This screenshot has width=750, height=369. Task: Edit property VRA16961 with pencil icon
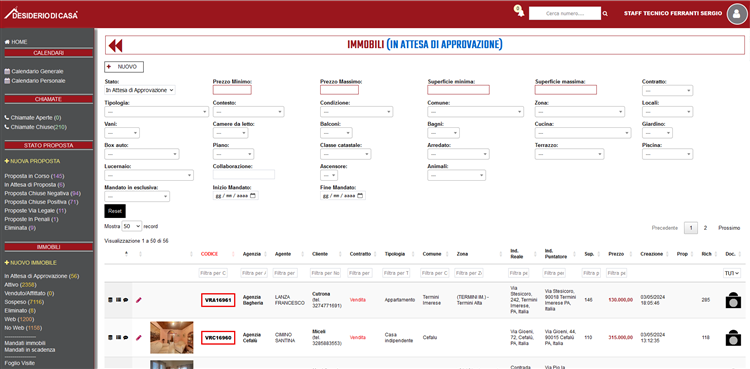(x=139, y=300)
